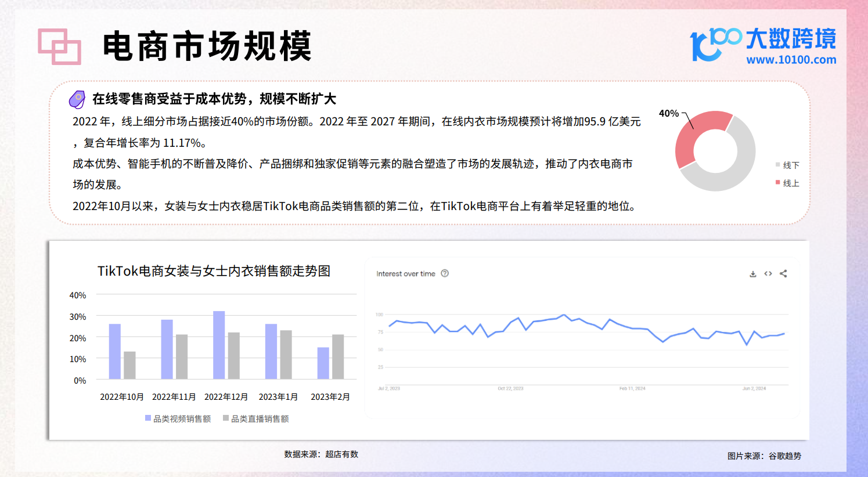Click the 50 value on trends y-axis
The height and width of the screenshot is (477, 868).
(x=381, y=349)
